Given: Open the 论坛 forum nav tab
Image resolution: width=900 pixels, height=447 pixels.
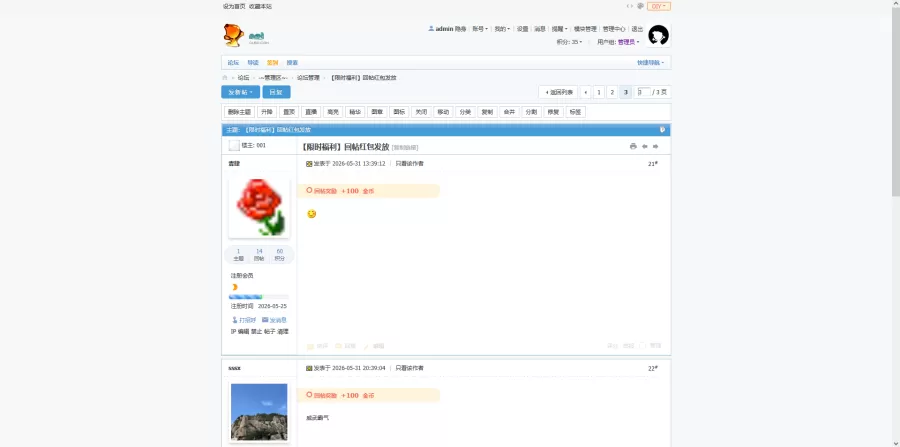Looking at the screenshot, I should click(x=233, y=63).
